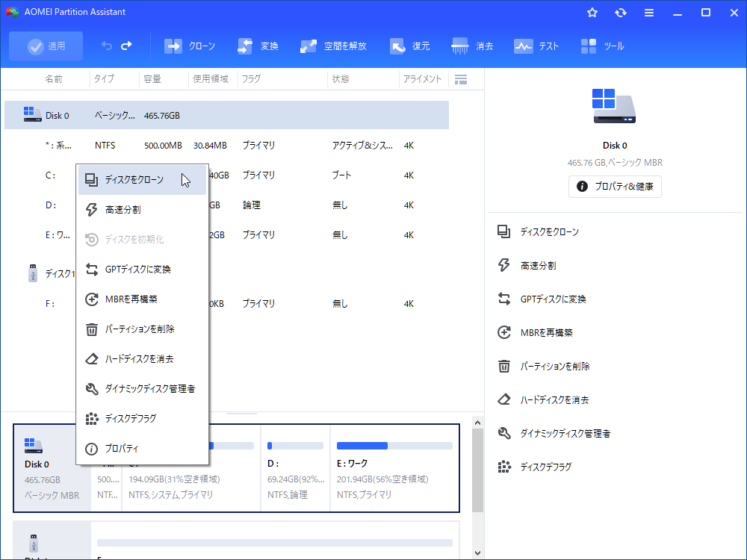Choose ダイナミックディスク管理者 in context menu
Image resolution: width=747 pixels, height=560 pixels.
click(142, 388)
